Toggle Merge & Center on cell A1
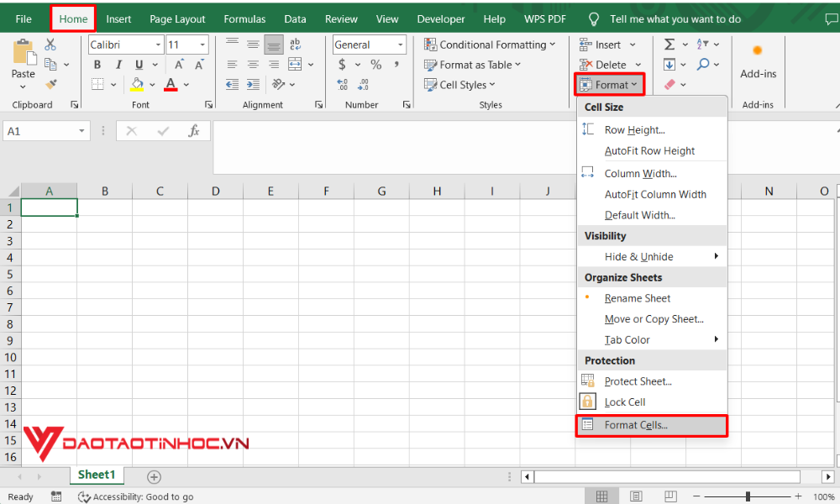 (x=296, y=65)
